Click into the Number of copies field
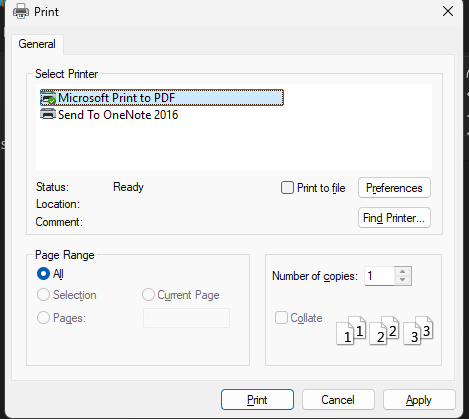Viewport: 469px width, 419px height. [380, 276]
